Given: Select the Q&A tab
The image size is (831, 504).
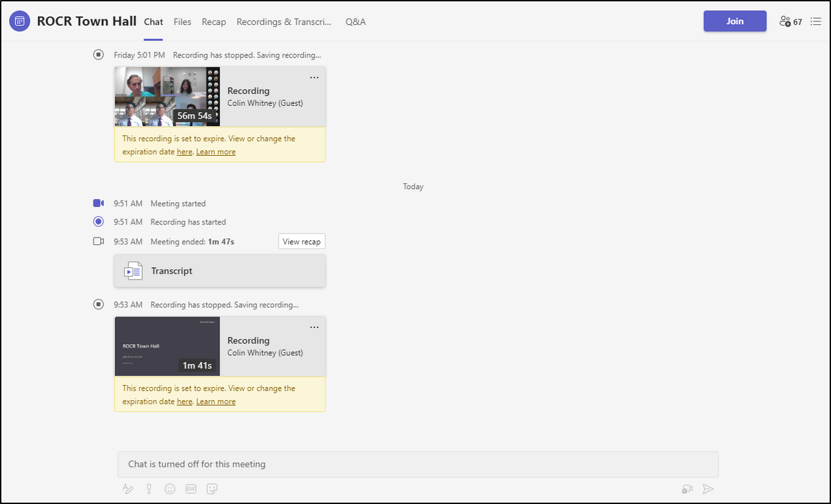Looking at the screenshot, I should 356,21.
